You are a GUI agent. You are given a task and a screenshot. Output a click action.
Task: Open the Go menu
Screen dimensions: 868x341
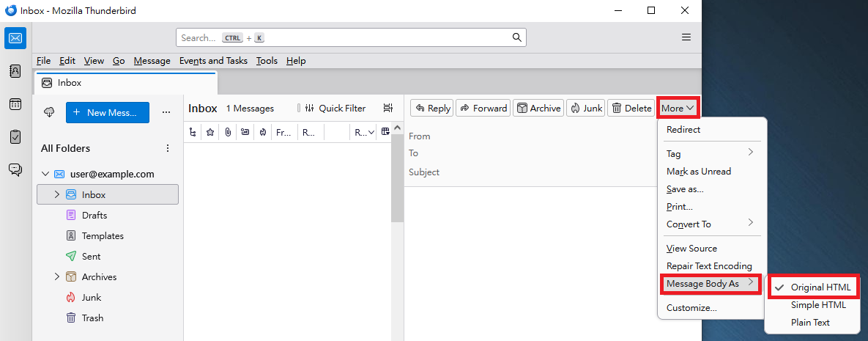pyautogui.click(x=119, y=61)
